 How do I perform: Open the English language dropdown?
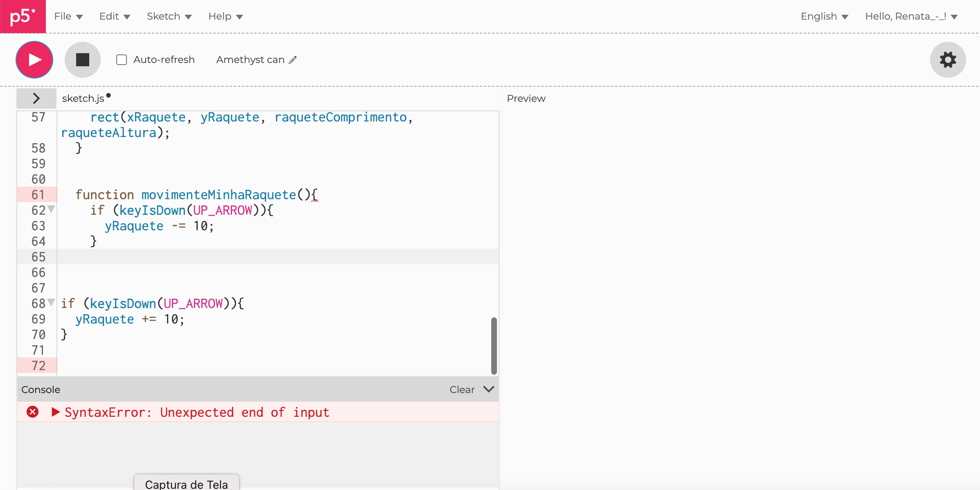tap(824, 16)
